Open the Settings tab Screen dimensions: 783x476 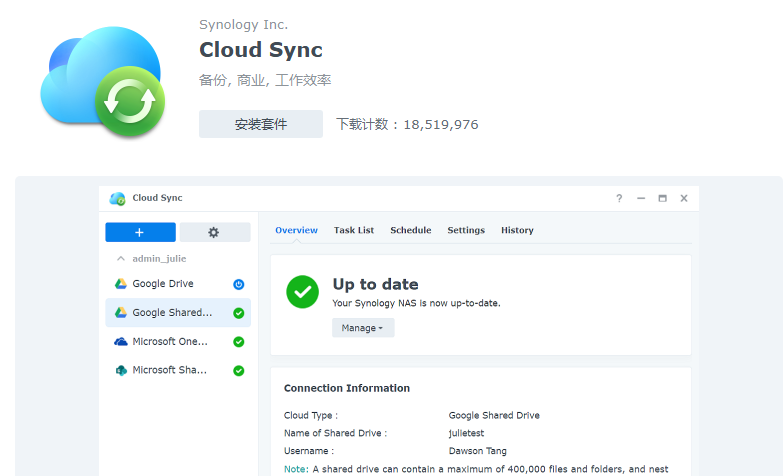coord(466,230)
